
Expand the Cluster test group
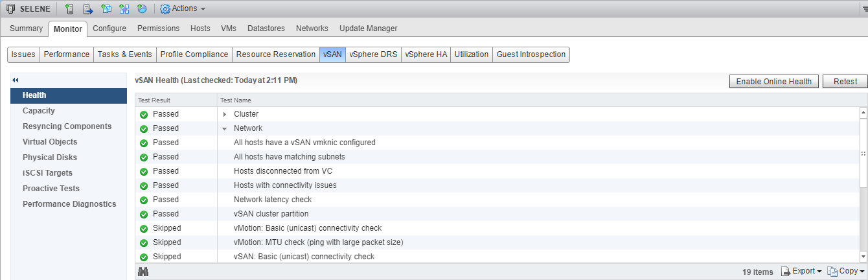224,115
